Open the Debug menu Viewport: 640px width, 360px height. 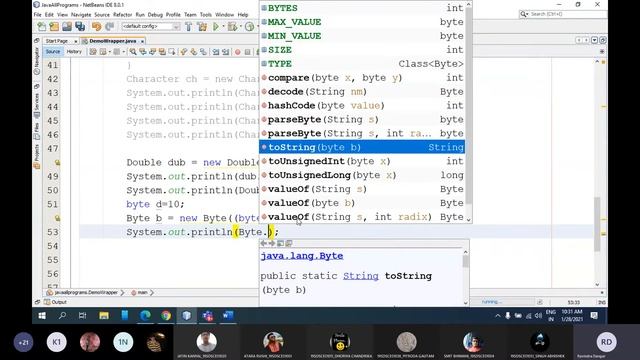pos(155,15)
